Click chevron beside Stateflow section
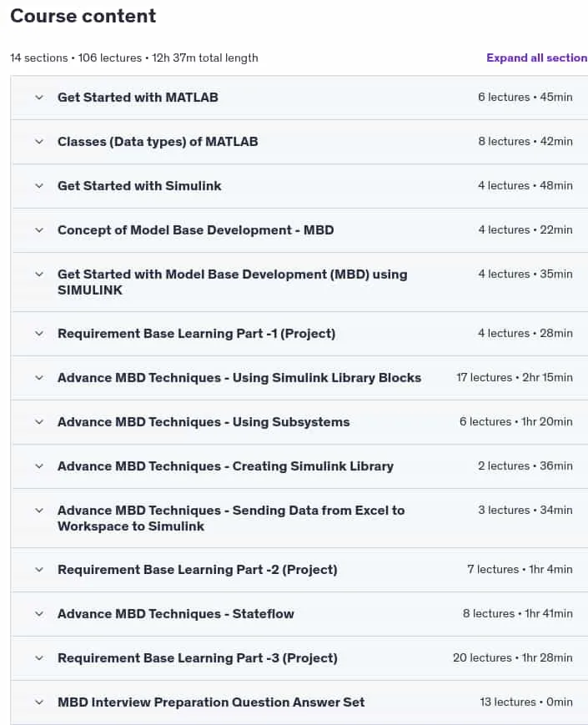Viewport: 588px width, 725px height. click(x=39, y=614)
